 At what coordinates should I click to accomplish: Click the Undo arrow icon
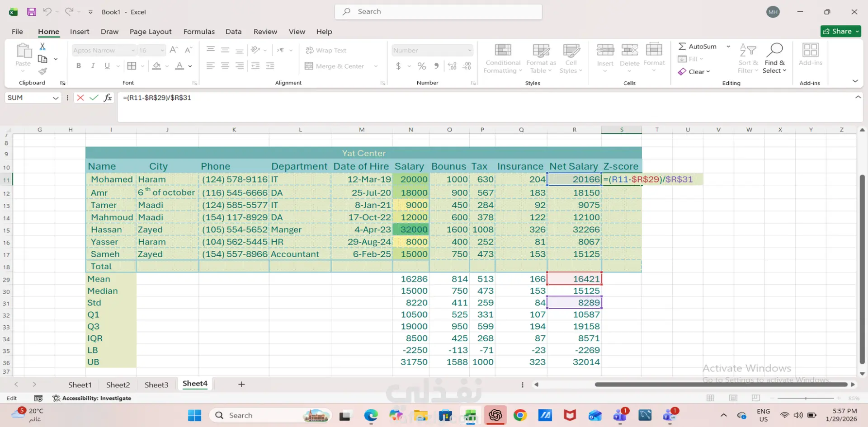click(x=47, y=12)
